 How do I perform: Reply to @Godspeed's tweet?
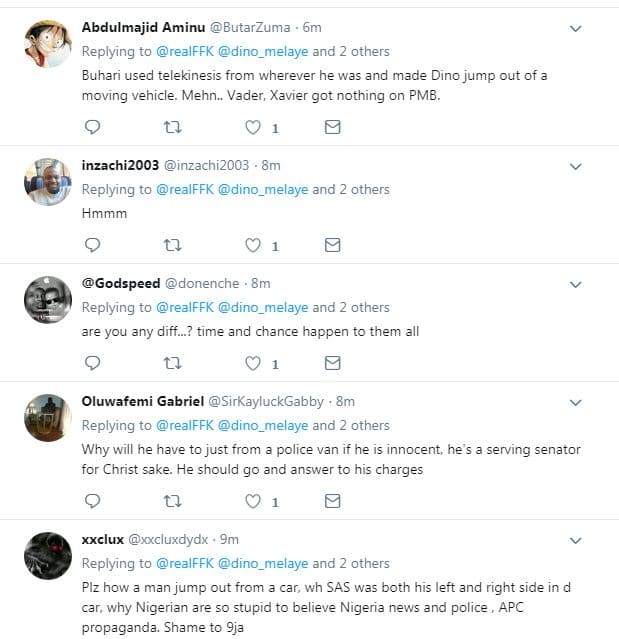click(92, 363)
